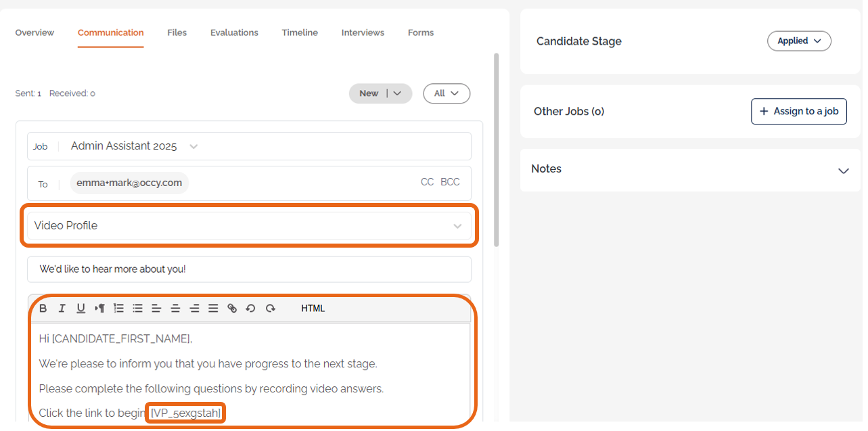Image resolution: width=868 pixels, height=431 pixels.
Task: Open the Interviews tab
Action: [x=363, y=32]
